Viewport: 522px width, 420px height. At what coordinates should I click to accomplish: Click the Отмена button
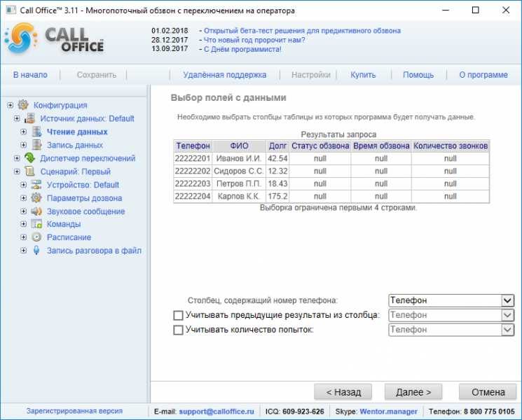pos(488,392)
